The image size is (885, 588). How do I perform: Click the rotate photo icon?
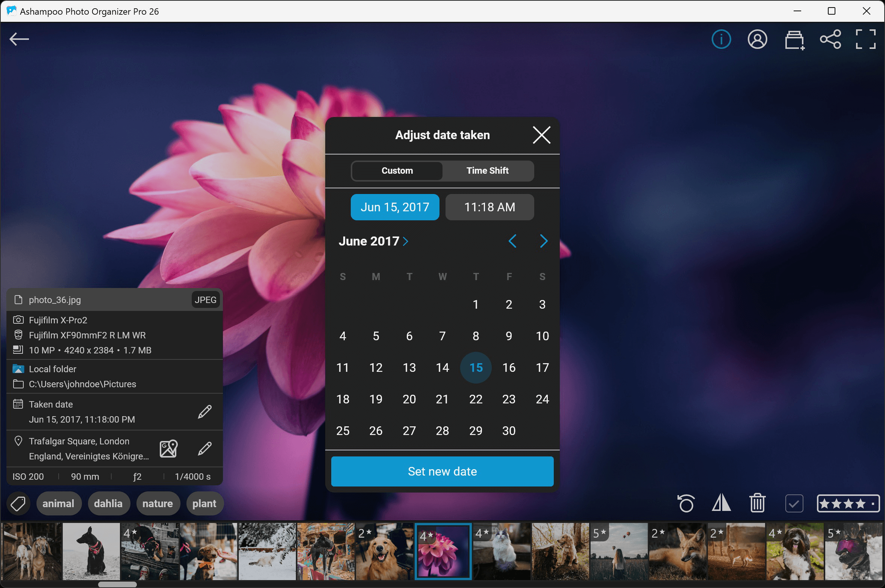pyautogui.click(x=686, y=503)
